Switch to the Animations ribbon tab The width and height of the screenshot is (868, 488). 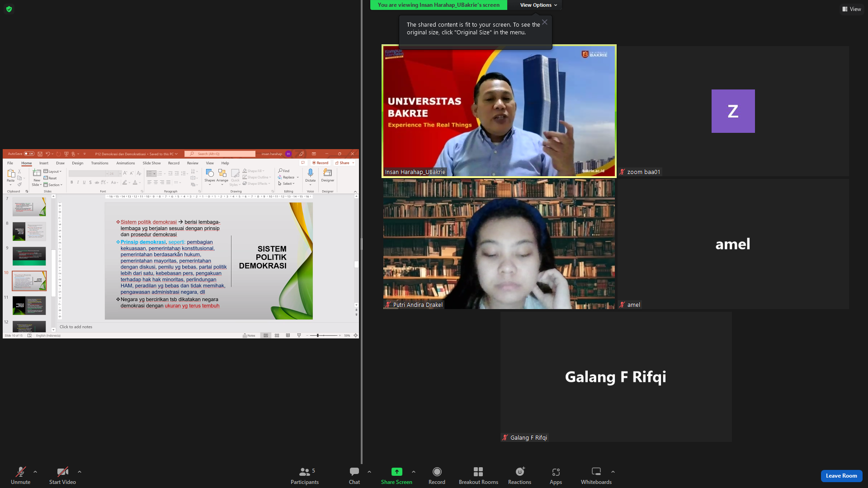click(126, 163)
